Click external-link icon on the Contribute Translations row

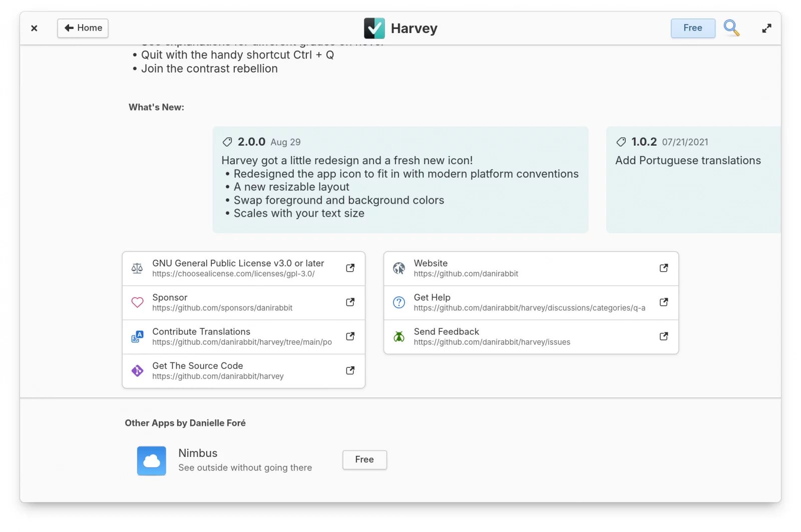(350, 336)
